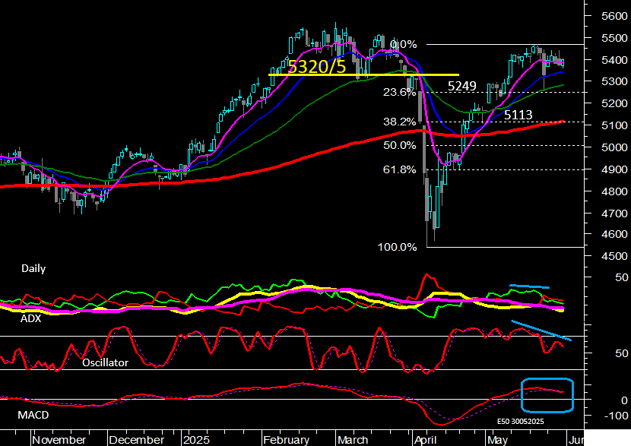The width and height of the screenshot is (631, 446).
Task: Click the April label on time axis
Action: tap(425, 440)
